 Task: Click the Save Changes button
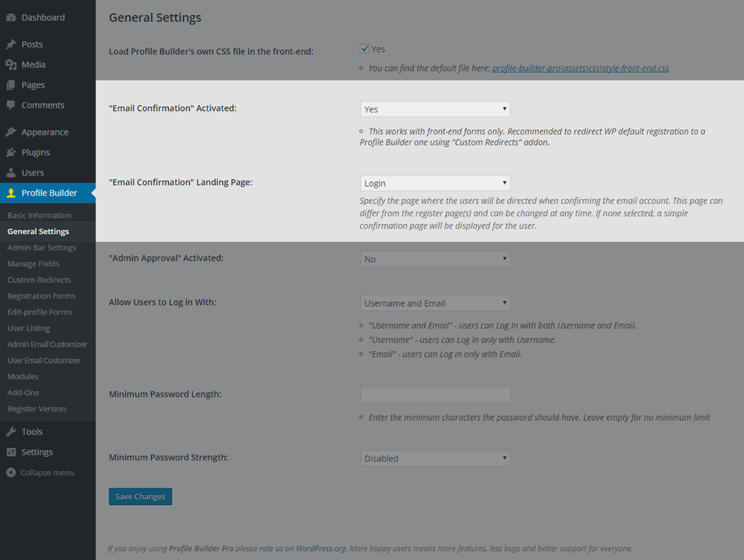(140, 496)
